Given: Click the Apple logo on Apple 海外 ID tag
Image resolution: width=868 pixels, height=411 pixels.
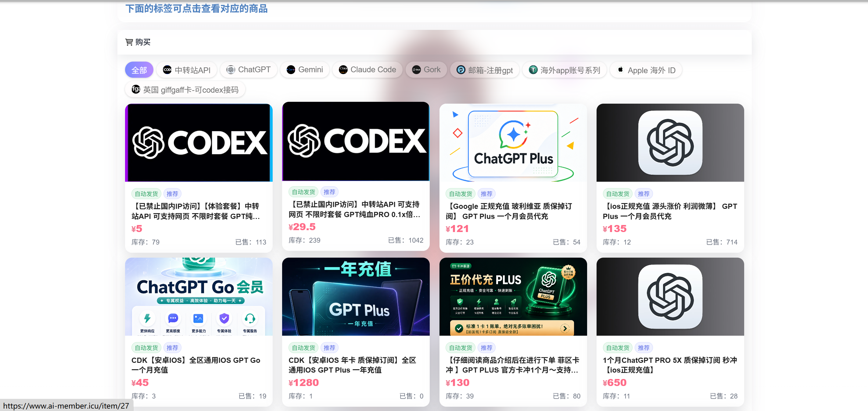Looking at the screenshot, I should (x=620, y=70).
